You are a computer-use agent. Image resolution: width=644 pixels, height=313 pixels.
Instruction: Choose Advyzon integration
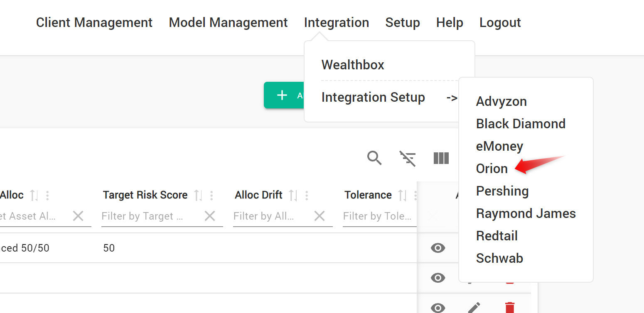click(x=501, y=101)
